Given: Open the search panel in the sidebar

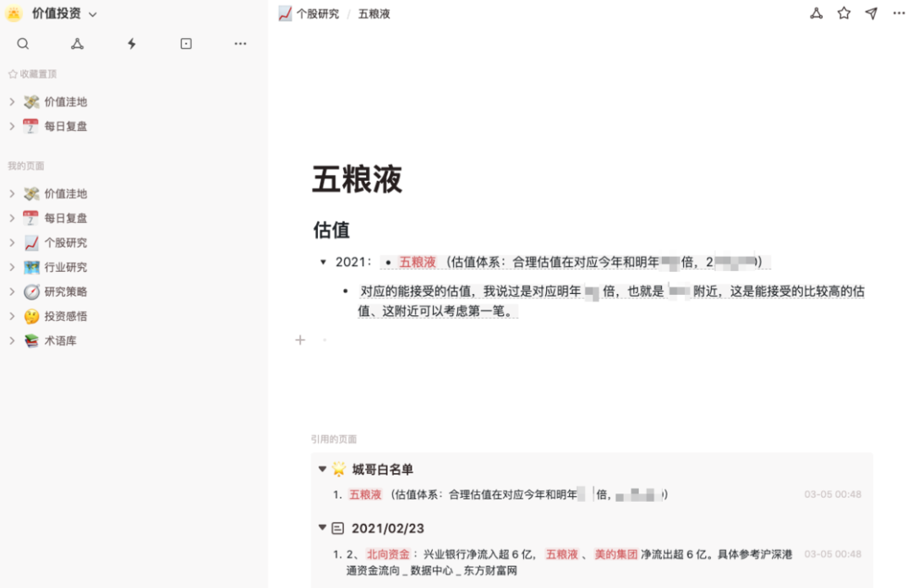Looking at the screenshot, I should click(x=23, y=44).
